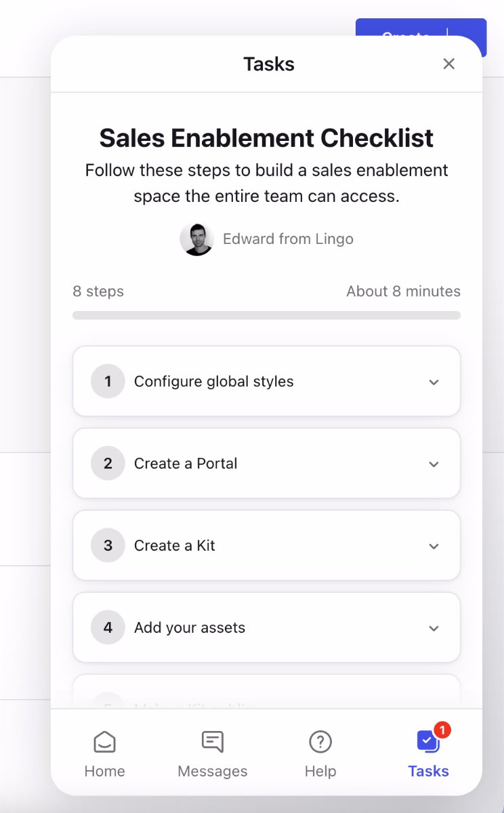Select the Edward from Lingo label
504x813 pixels.
pos(288,238)
